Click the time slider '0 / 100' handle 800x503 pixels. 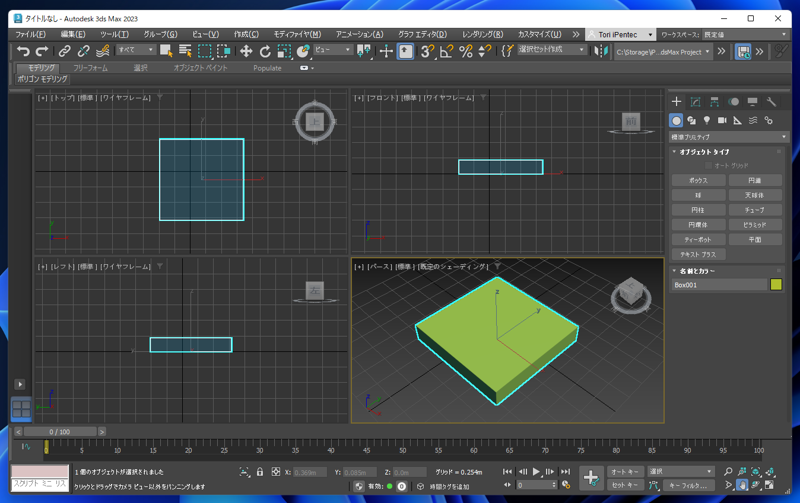click(x=60, y=432)
